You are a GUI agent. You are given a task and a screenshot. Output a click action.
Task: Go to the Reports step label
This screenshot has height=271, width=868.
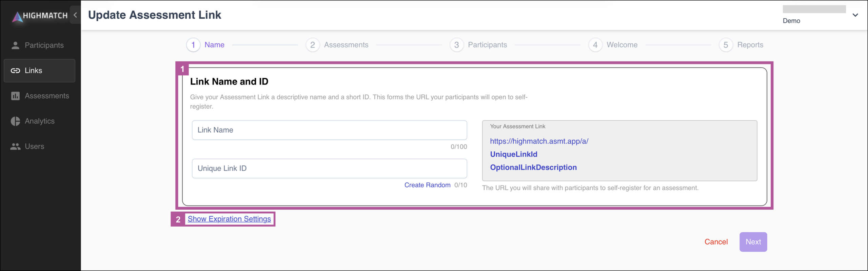click(750, 45)
